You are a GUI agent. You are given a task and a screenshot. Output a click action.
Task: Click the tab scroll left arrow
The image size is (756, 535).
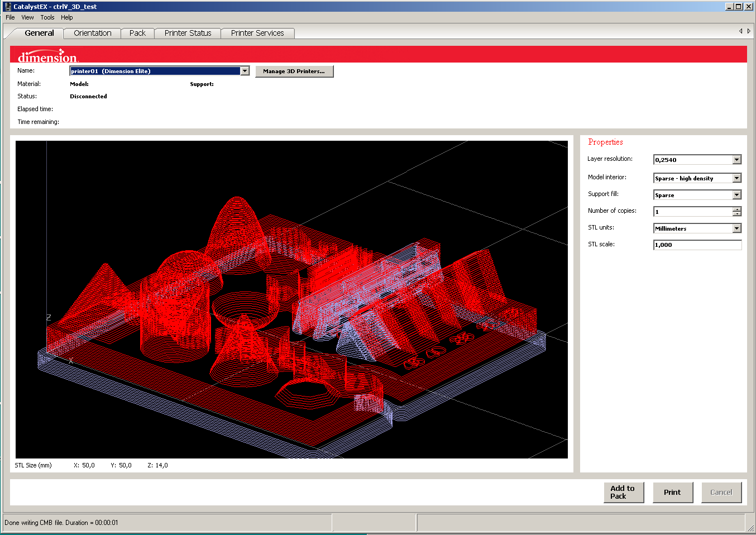pos(741,31)
